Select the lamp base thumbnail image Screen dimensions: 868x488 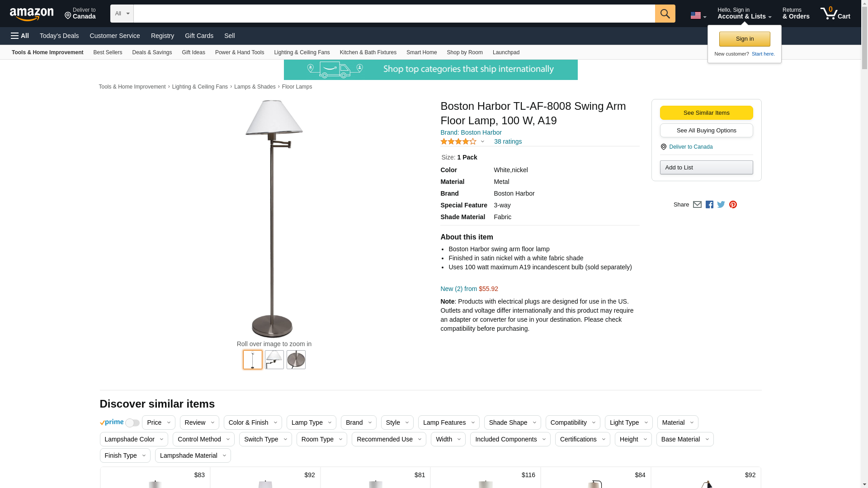[x=296, y=360]
